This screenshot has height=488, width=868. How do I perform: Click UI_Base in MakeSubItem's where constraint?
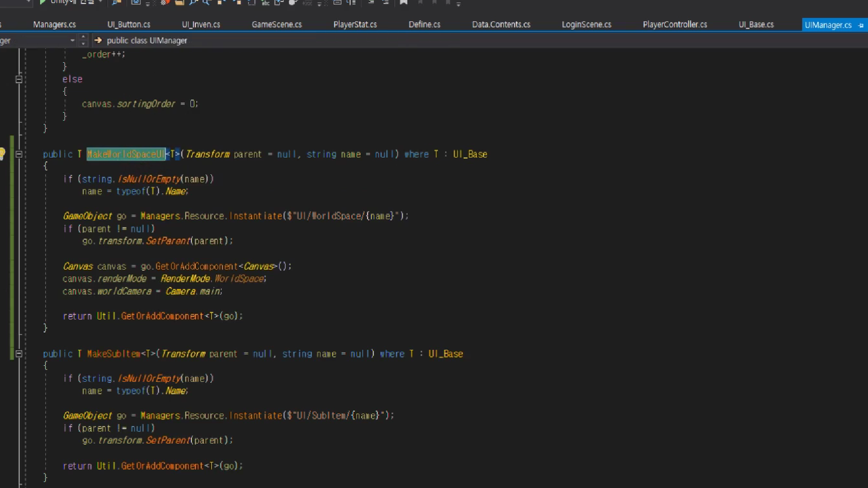445,354
